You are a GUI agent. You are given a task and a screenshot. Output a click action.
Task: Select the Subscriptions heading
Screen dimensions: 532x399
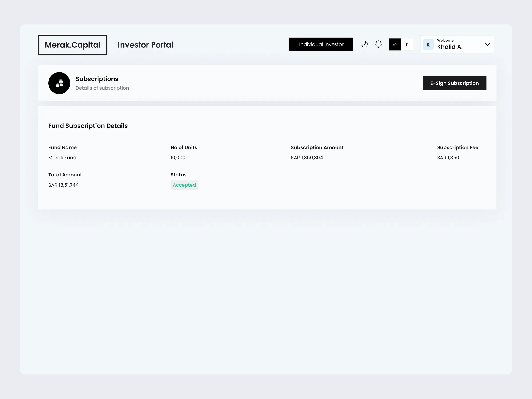97,79
